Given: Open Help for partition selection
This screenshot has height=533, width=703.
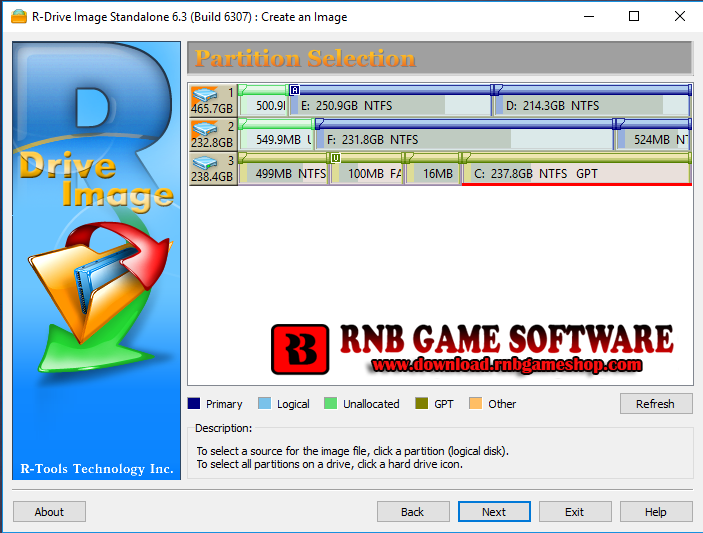Looking at the screenshot, I should [656, 512].
